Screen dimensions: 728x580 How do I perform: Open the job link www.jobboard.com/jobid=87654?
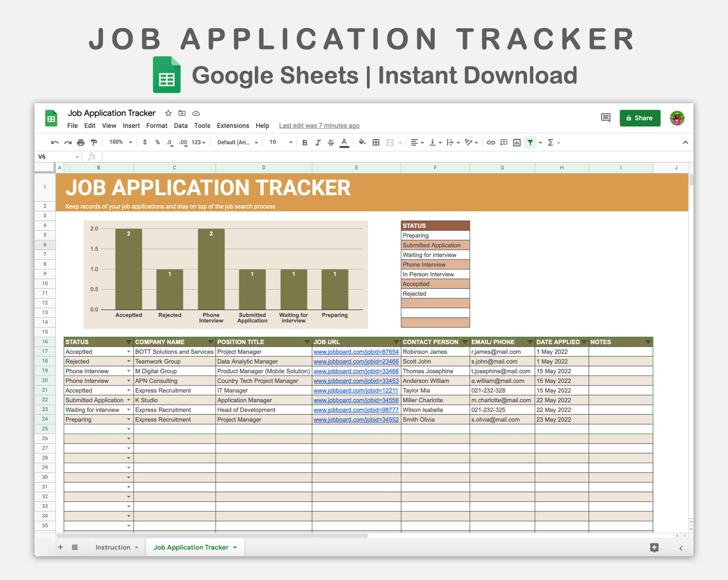(x=356, y=351)
